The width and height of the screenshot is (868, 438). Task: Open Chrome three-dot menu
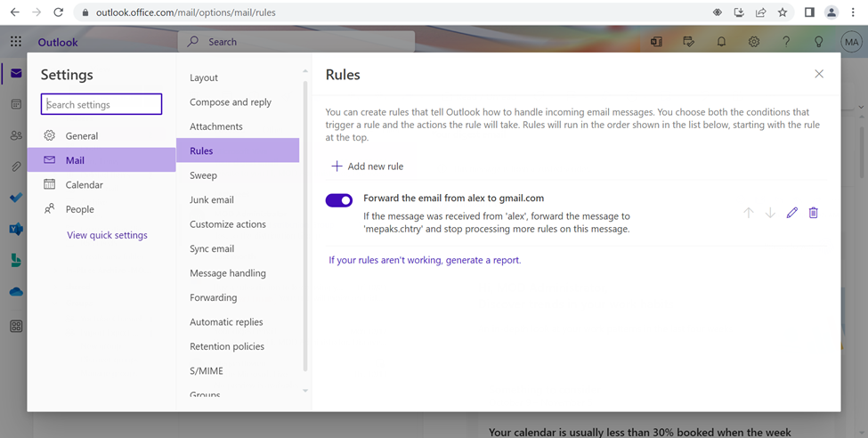pos(853,12)
